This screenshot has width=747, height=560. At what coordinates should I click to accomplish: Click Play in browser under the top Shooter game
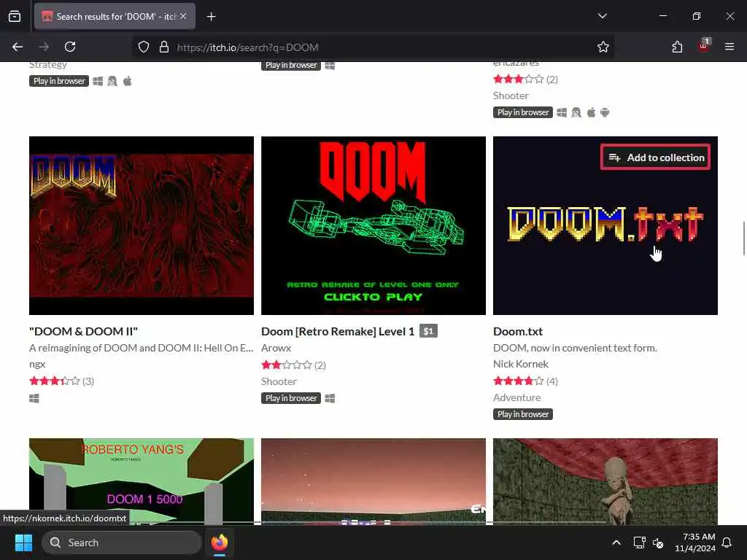click(522, 112)
